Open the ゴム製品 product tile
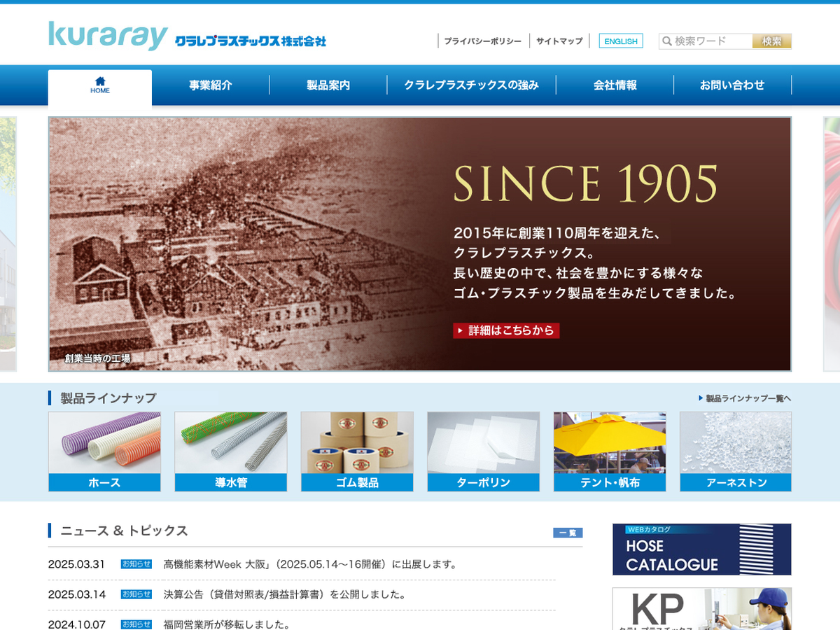Viewport: 840px width, 630px height. tap(357, 451)
